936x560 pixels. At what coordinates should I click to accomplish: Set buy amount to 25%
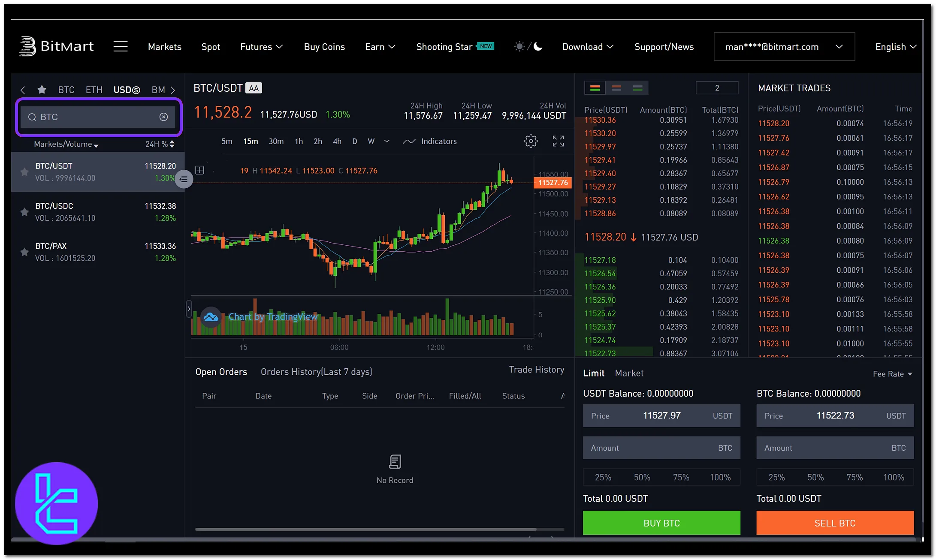[603, 477]
